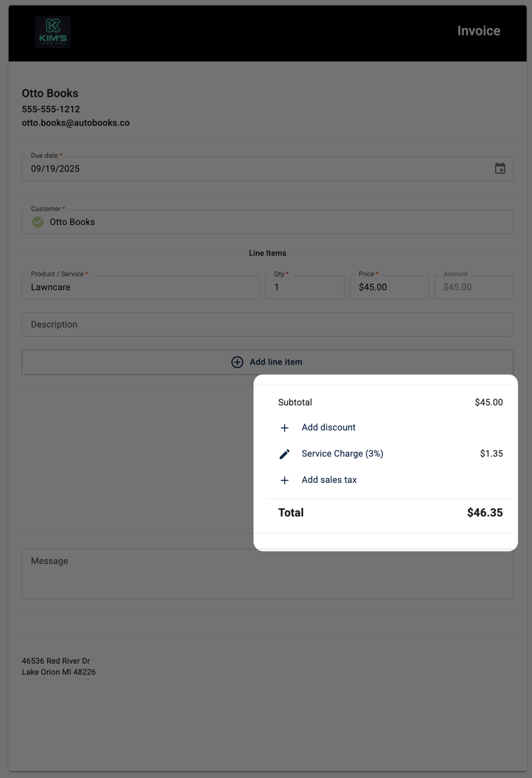Click the plus icon beside Add discount

285,428
